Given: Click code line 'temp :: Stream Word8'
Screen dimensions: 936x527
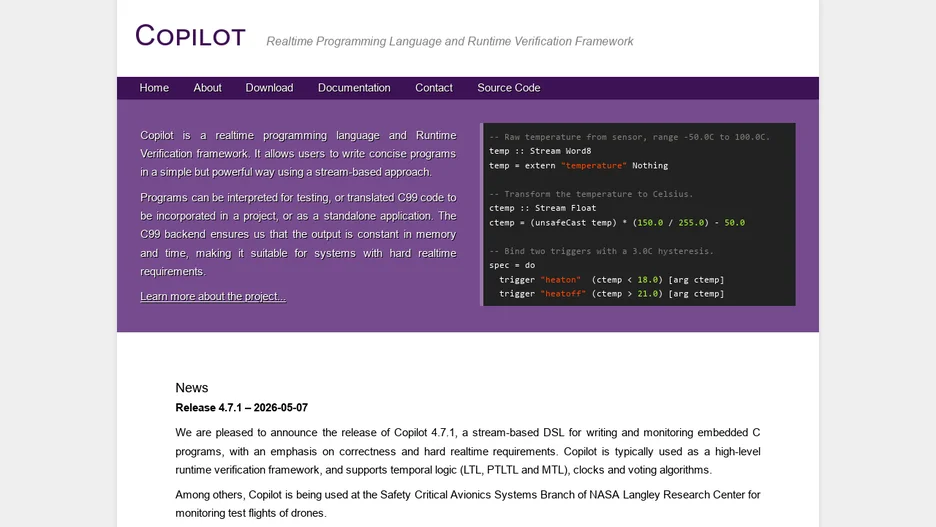Looking at the screenshot, I should coord(540,151).
